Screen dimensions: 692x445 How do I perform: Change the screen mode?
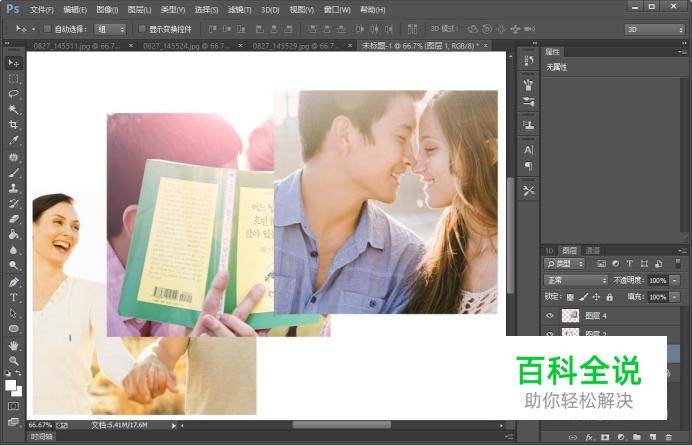[13, 422]
